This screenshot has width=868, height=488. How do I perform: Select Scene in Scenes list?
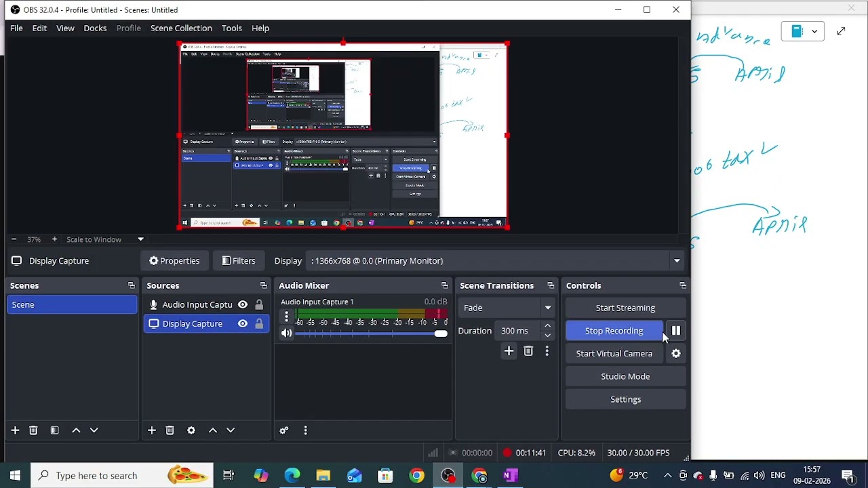click(x=72, y=305)
